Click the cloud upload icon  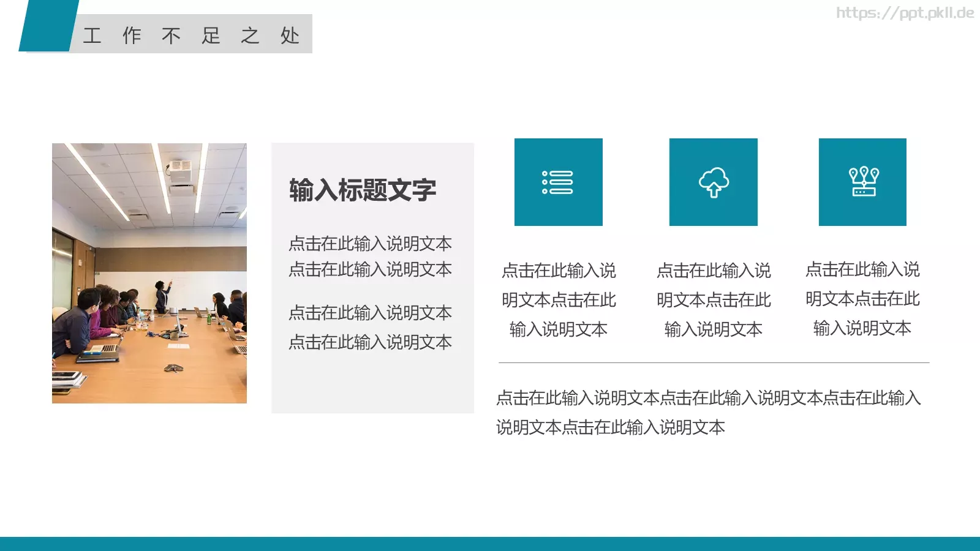(x=714, y=182)
